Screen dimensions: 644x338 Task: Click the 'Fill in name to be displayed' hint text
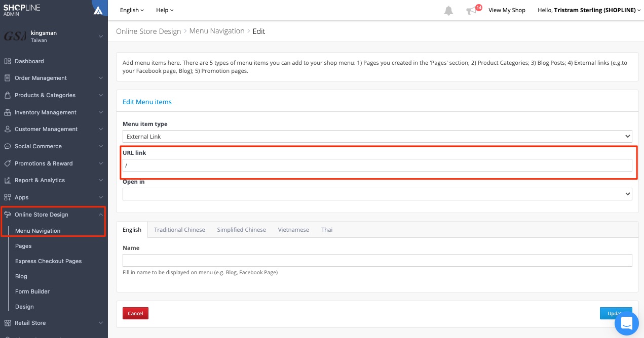pyautogui.click(x=200, y=272)
